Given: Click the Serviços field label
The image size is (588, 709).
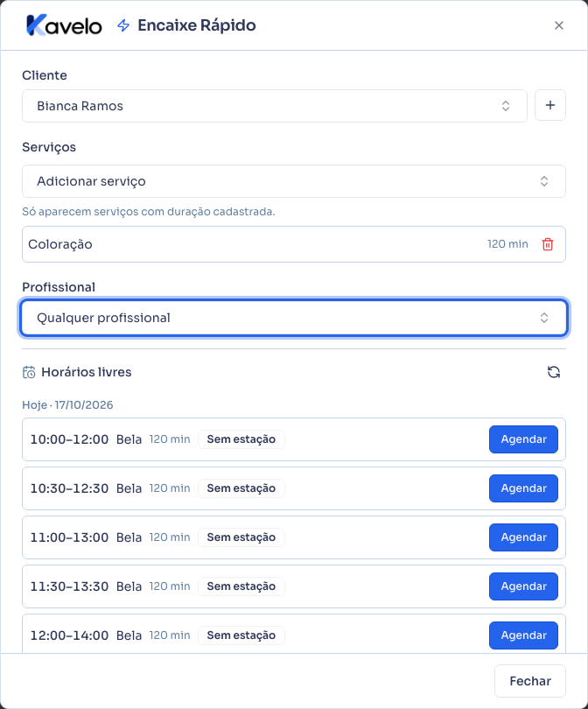Looking at the screenshot, I should [49, 147].
